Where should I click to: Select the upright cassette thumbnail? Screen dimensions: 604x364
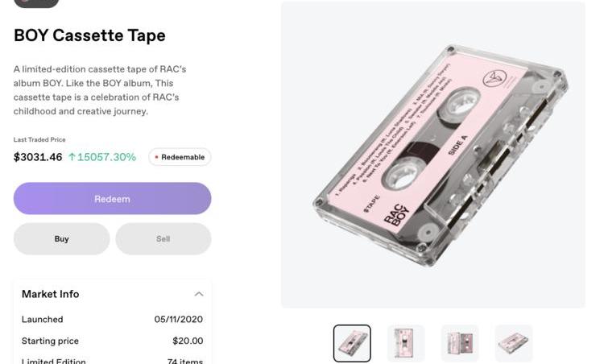pyautogui.click(x=406, y=343)
